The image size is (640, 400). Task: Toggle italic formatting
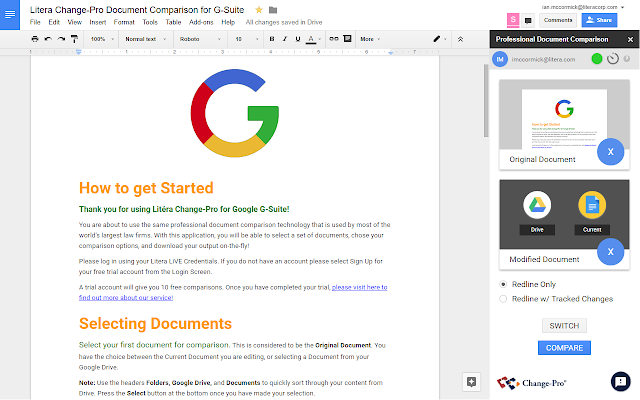[285, 39]
